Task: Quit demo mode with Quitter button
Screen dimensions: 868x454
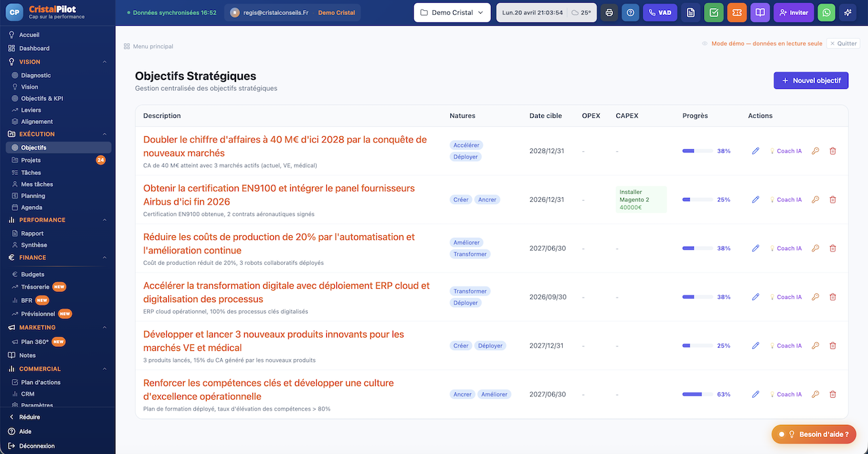Action: point(843,43)
